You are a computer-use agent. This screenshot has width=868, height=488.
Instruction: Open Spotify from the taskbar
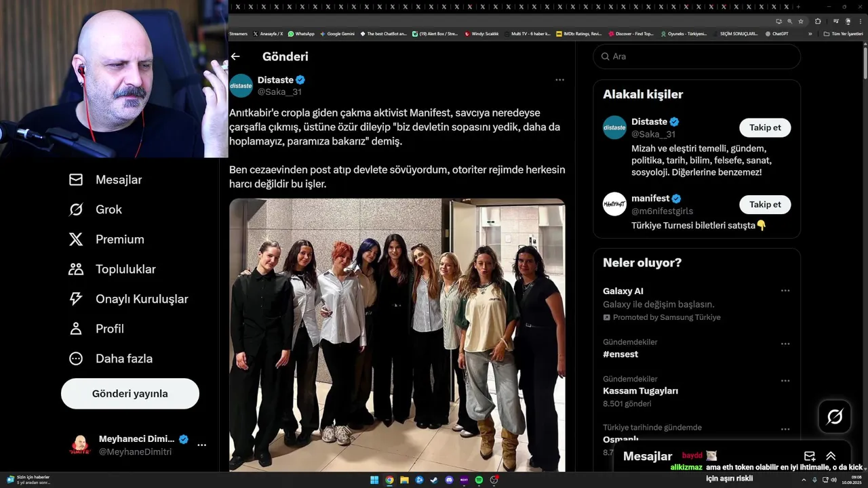tap(479, 480)
